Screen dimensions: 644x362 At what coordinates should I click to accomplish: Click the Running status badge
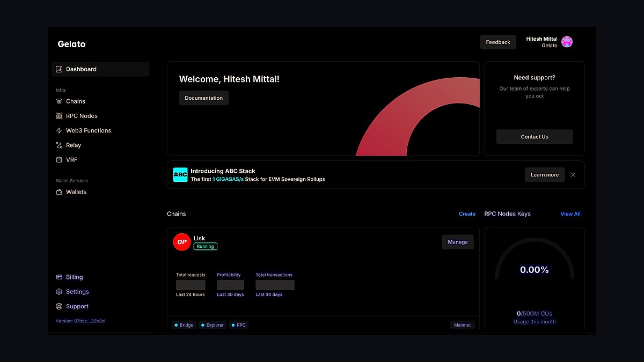[x=206, y=247]
